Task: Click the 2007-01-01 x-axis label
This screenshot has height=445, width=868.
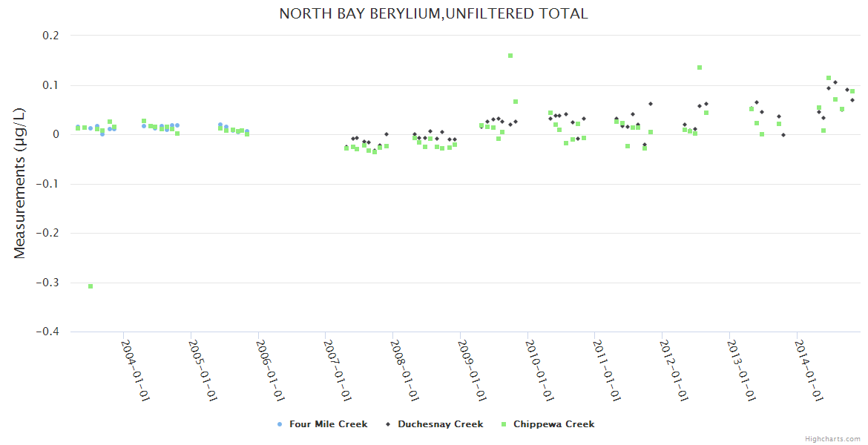Action: coord(337,369)
